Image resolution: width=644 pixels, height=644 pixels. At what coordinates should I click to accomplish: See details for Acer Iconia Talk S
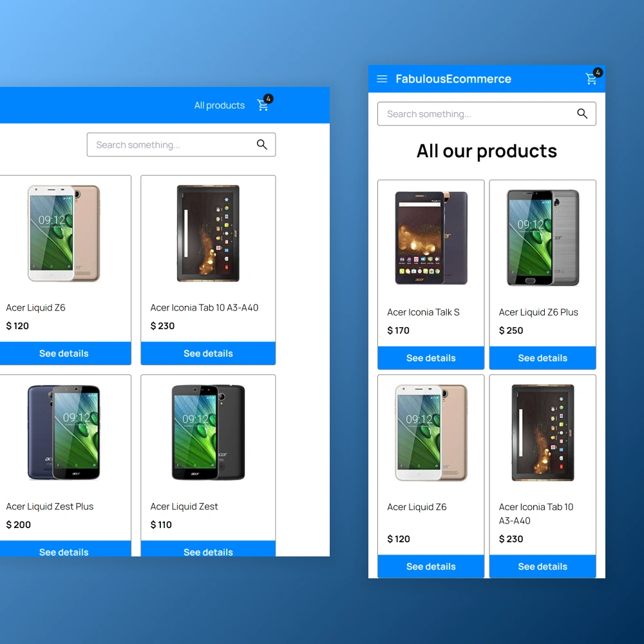431,357
